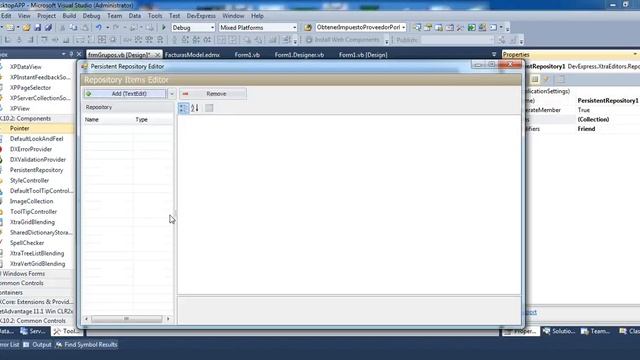Click the Remove button

[213, 93]
